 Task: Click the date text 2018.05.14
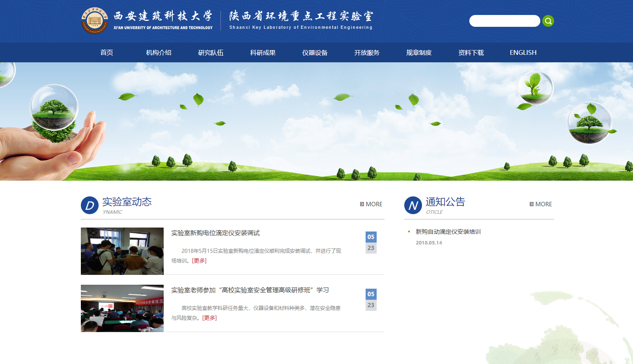click(429, 243)
